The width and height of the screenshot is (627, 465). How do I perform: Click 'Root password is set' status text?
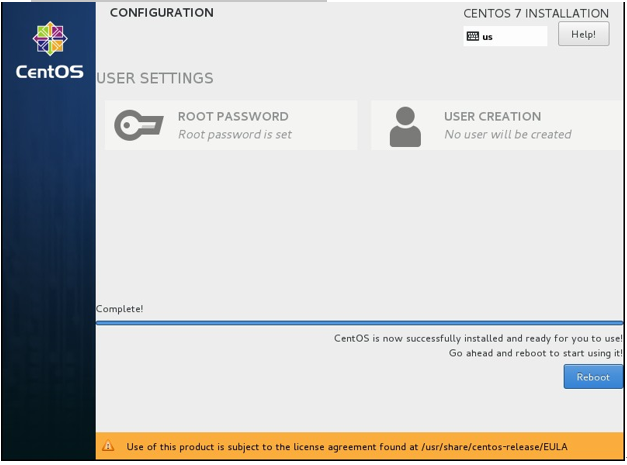[x=235, y=134]
